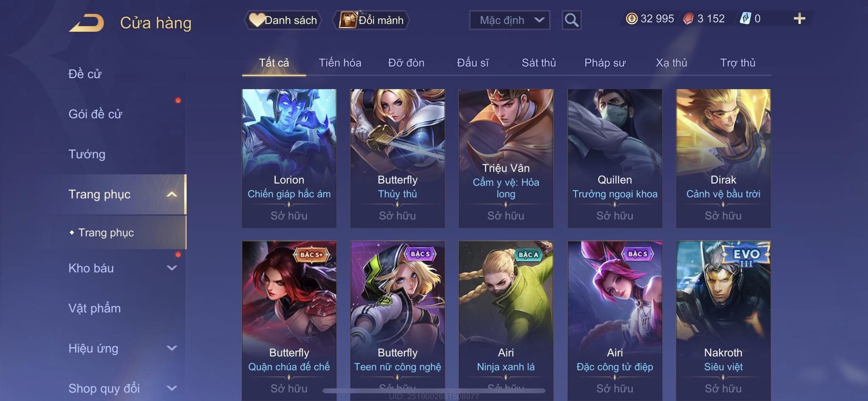Screen dimensions: 868x401
Task: Tap the gold coin balance icon
Action: tap(632, 19)
